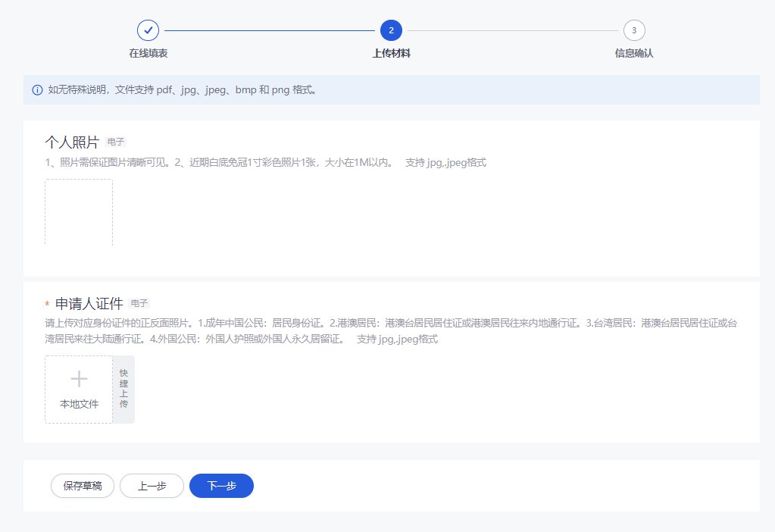
Task: Click the plus icon for 本地文件 upload
Action: 79,379
